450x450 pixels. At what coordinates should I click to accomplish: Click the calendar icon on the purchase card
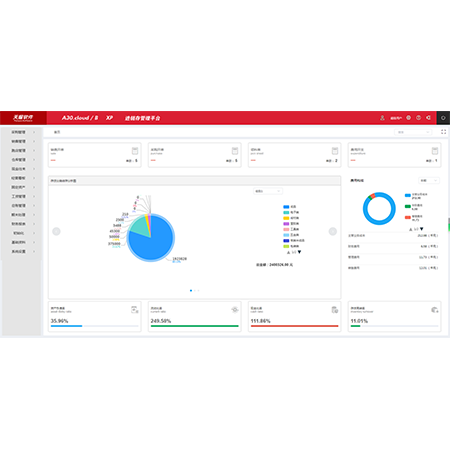(235, 151)
